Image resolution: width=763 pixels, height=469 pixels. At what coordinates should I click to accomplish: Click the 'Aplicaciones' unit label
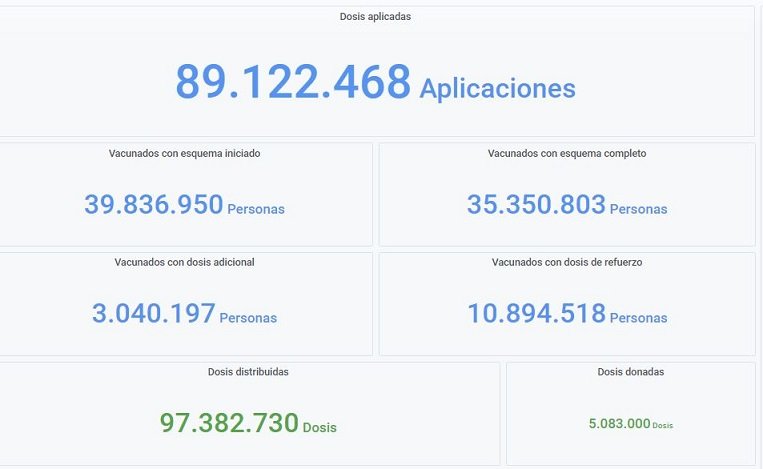pos(497,89)
